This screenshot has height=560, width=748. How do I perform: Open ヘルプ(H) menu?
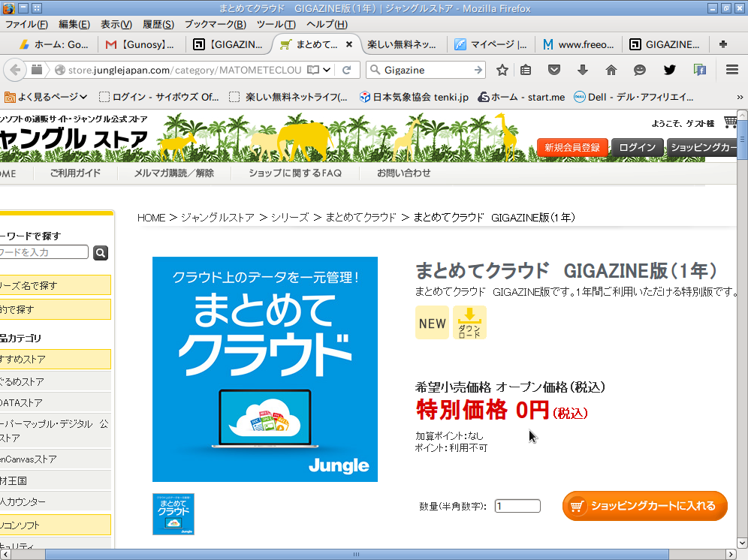pyautogui.click(x=327, y=24)
